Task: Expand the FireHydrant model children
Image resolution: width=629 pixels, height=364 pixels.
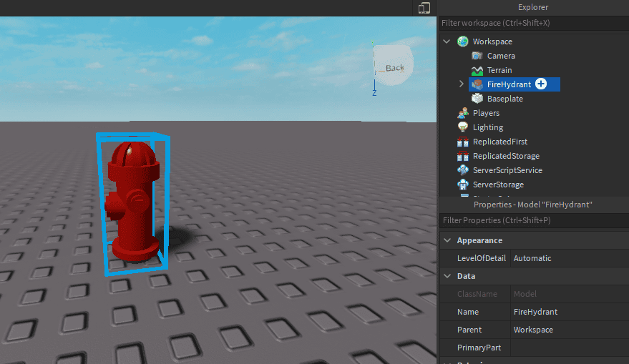Action: pyautogui.click(x=462, y=84)
